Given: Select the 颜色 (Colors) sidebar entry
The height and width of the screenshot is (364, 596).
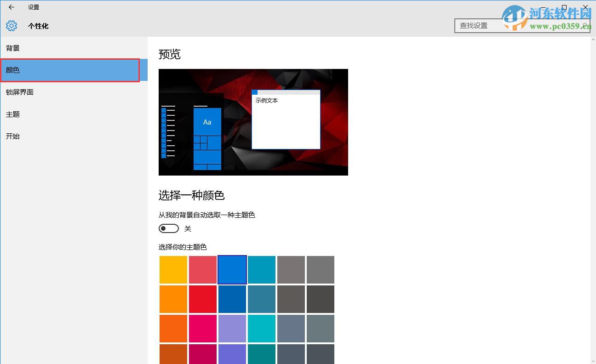Looking at the screenshot, I should (x=12, y=70).
